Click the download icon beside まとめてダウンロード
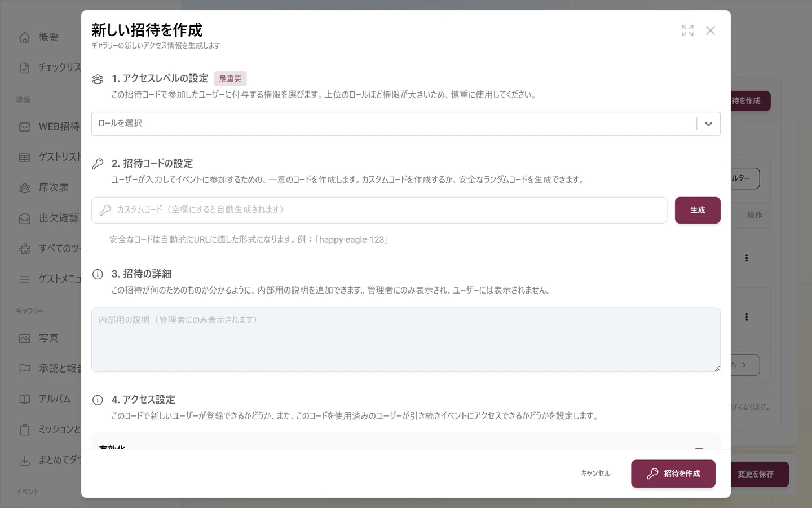This screenshot has width=812, height=508. pyautogui.click(x=25, y=461)
